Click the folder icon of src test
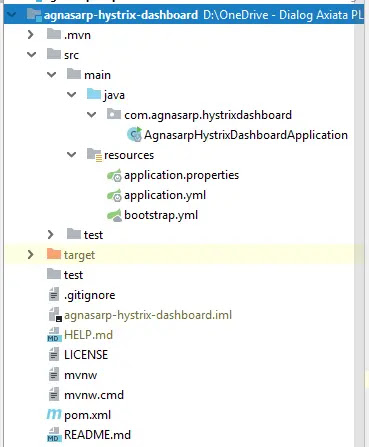 pyautogui.click(x=74, y=234)
